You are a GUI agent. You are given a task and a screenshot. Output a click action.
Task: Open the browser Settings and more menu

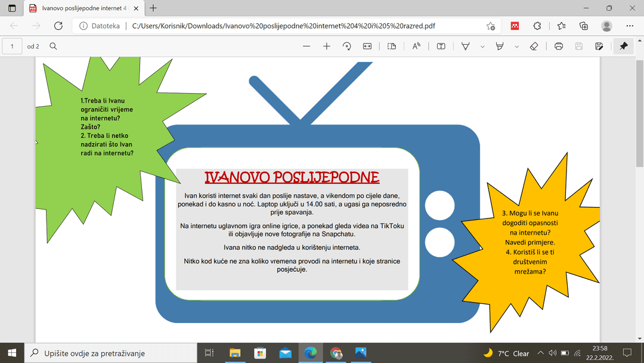(x=630, y=26)
